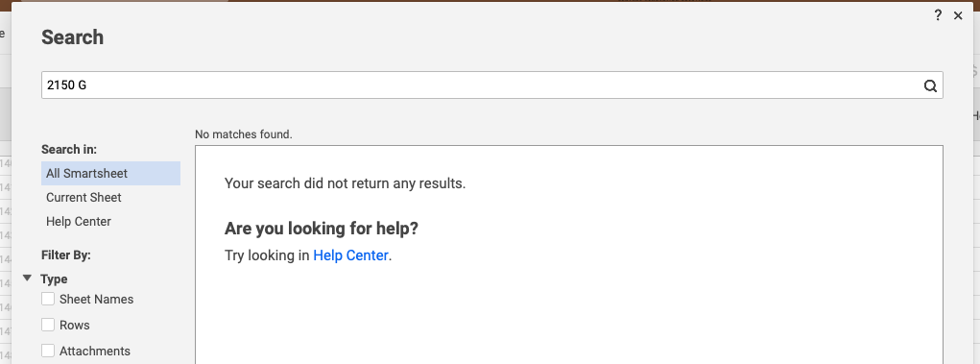Choose Help Center in Search in list
The image size is (980, 364).
click(110, 222)
